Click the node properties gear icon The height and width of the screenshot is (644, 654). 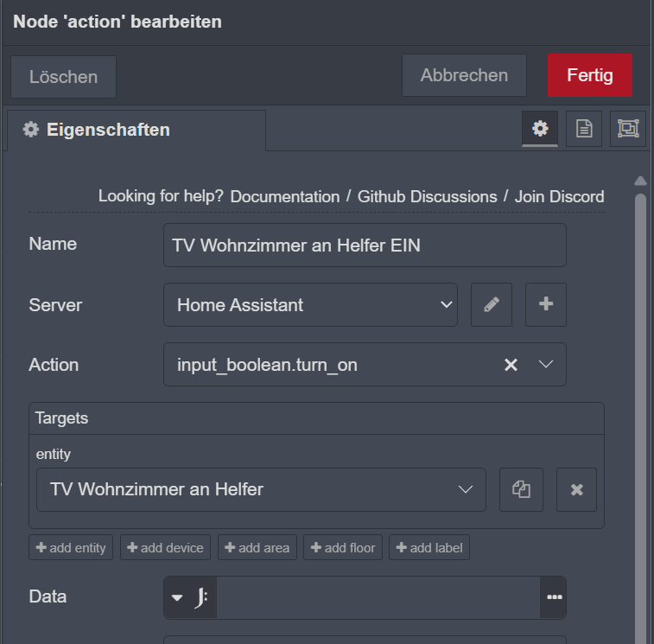540,129
